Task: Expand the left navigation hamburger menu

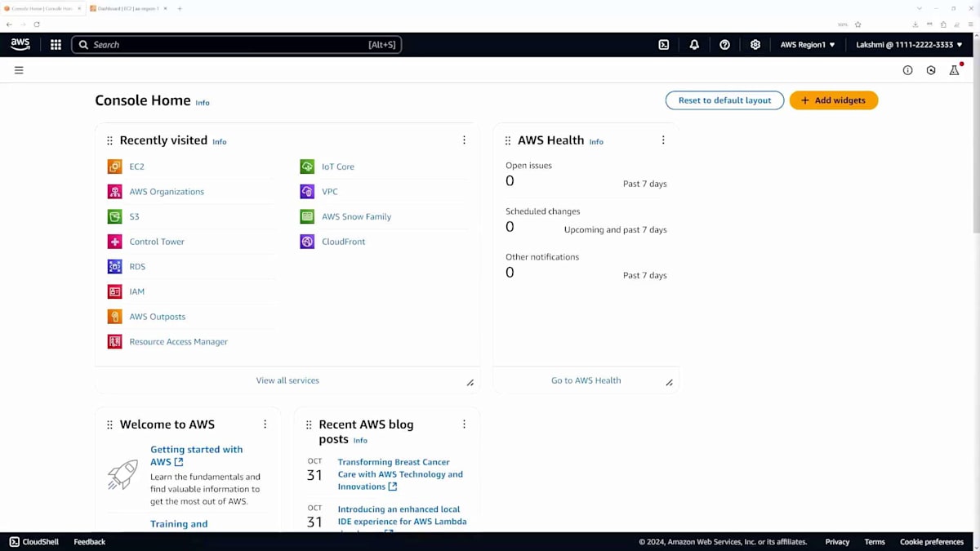Action: pos(19,70)
